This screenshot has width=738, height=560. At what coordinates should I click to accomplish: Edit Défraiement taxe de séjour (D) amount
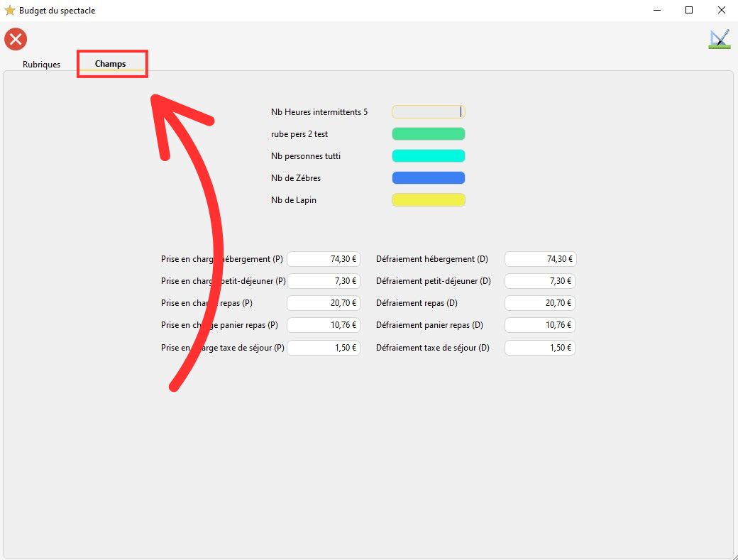[540, 348]
